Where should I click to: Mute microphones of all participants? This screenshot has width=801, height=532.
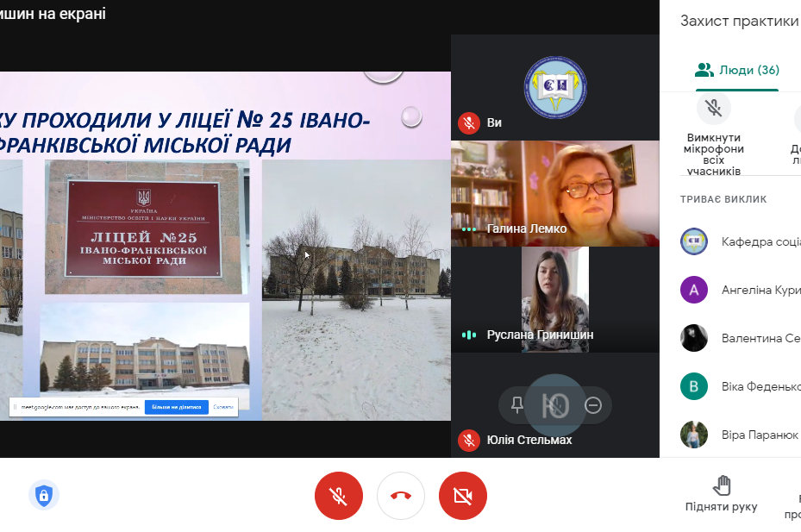[712, 108]
